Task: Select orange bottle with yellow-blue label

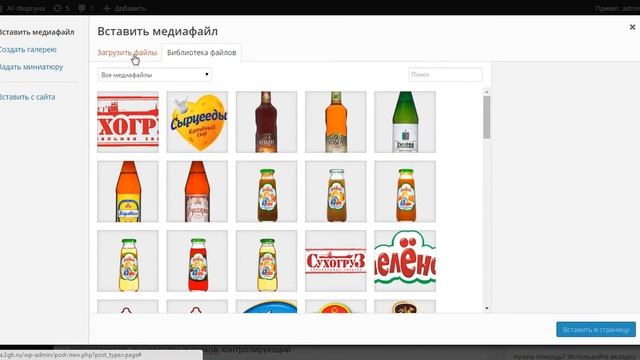Action: [128, 191]
